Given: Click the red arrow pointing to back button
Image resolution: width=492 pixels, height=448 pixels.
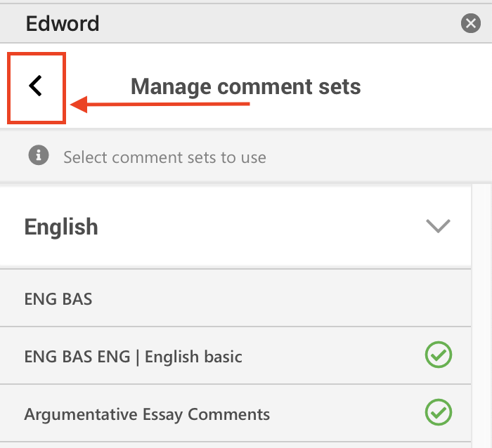Looking at the screenshot, I should click(160, 105).
